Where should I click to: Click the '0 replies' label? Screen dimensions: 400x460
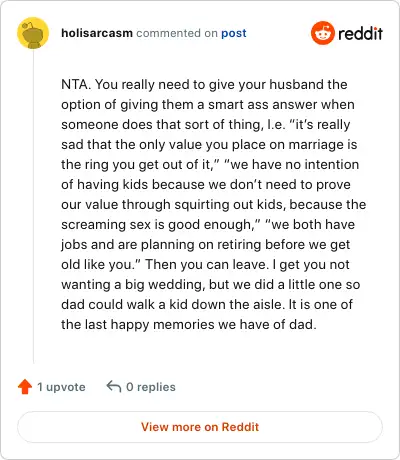[x=151, y=387]
